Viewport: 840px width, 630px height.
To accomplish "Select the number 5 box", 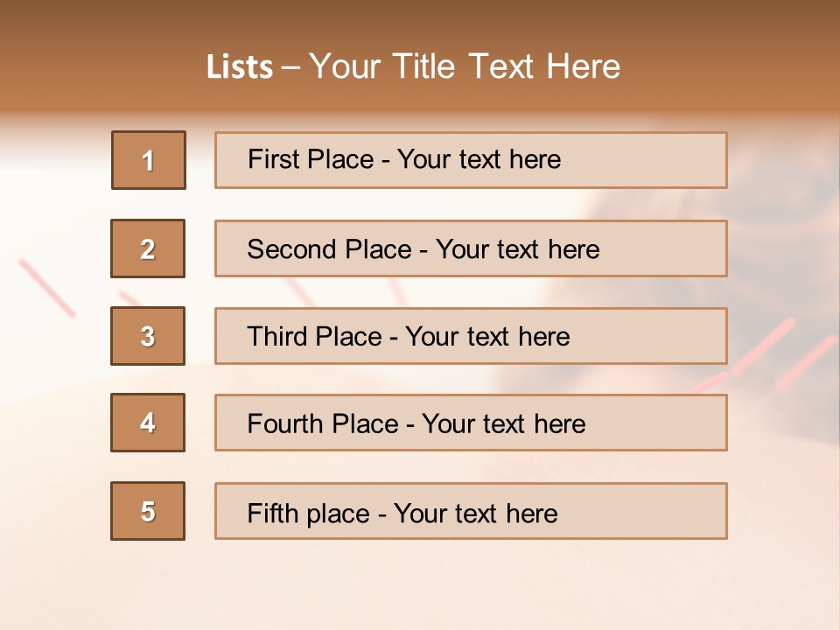I will pyautogui.click(x=148, y=511).
